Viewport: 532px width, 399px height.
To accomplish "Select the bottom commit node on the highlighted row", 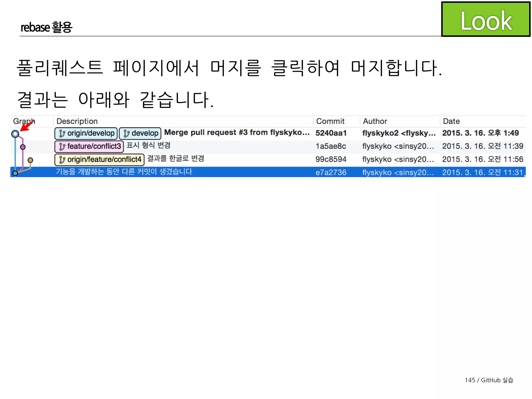I will tap(15, 173).
